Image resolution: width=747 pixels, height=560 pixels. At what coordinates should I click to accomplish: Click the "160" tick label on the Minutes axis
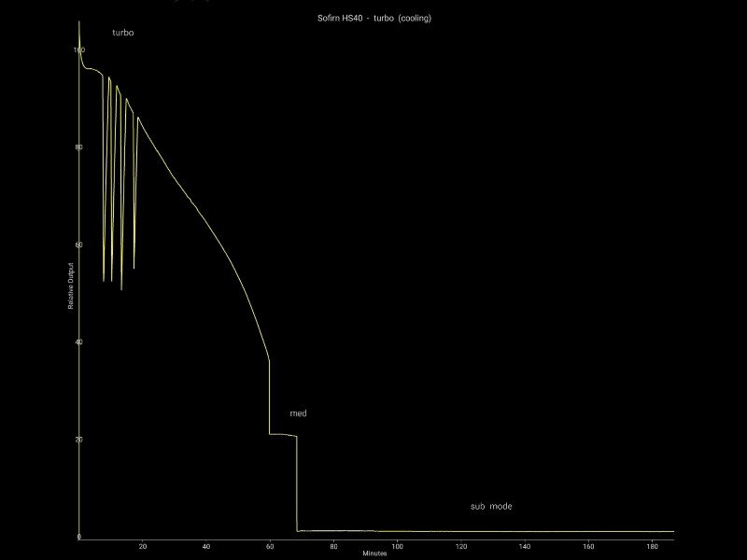(x=588, y=546)
